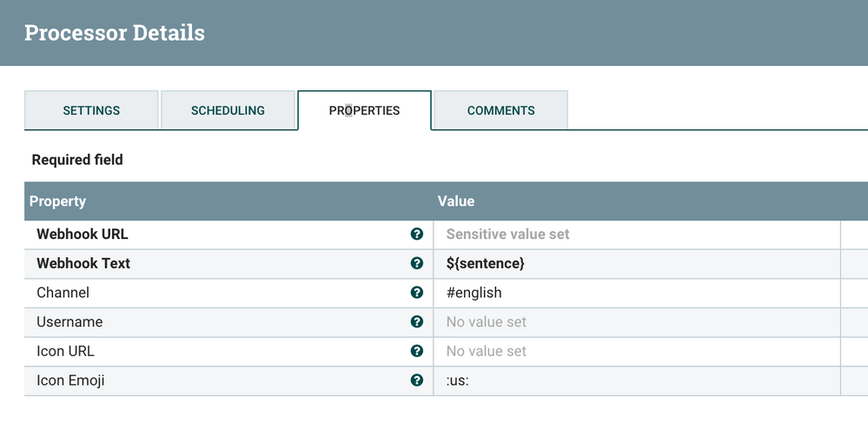
Task: Click help icon for Icon URL
Action: point(417,351)
